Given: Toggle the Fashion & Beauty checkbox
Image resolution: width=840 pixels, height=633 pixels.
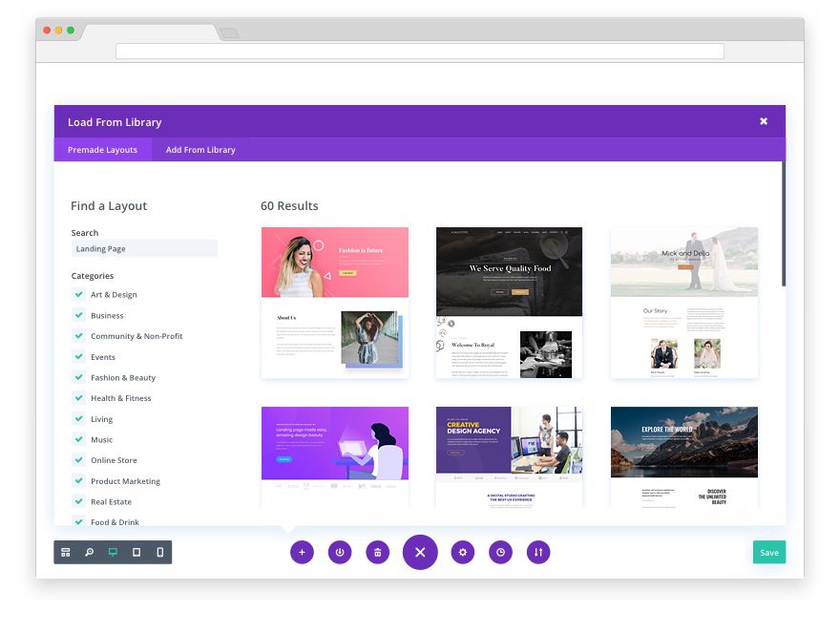Looking at the screenshot, I should click(x=78, y=377).
